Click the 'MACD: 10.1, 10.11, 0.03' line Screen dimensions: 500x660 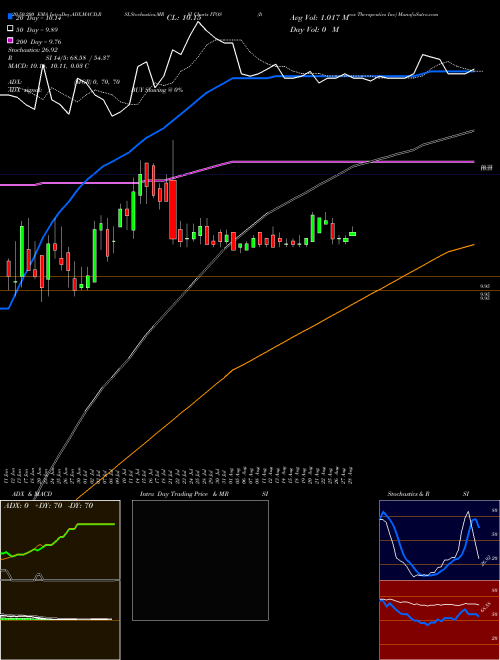(x=48, y=66)
